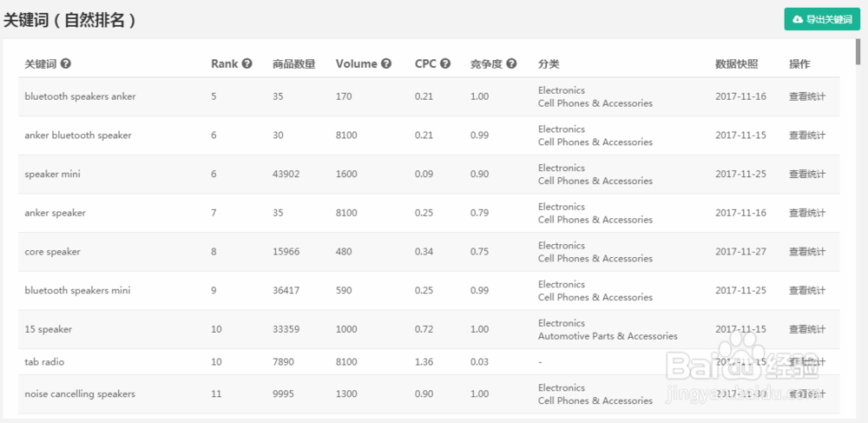This screenshot has width=868, height=423.
Task: Click product count 43902 for speaker mini
Action: click(x=286, y=174)
